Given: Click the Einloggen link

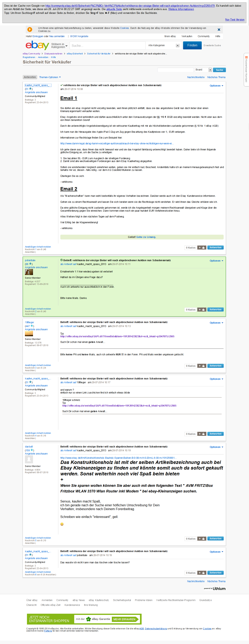Looking at the screenshot, I should (x=38, y=36).
